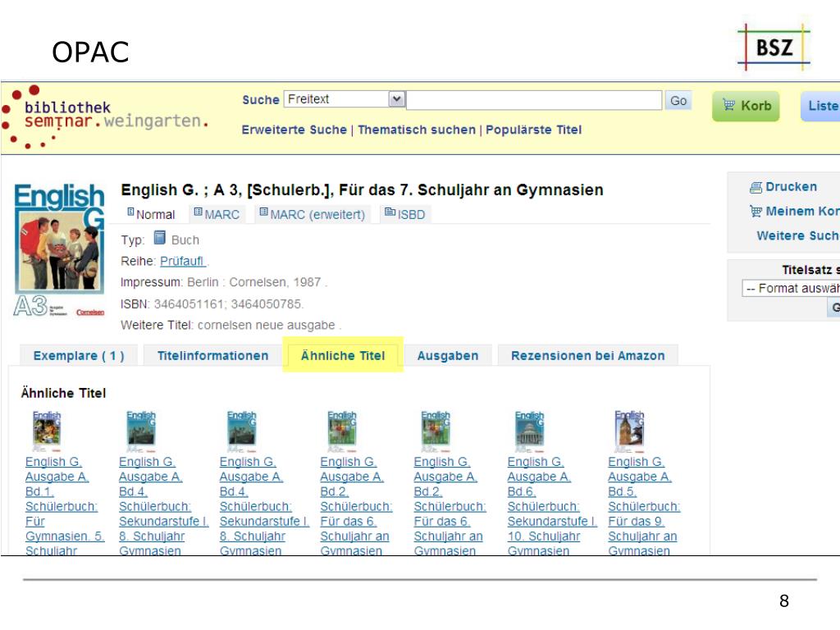
Task: Click the cart icon beside Meinem Korb
Action: pyautogui.click(x=756, y=211)
